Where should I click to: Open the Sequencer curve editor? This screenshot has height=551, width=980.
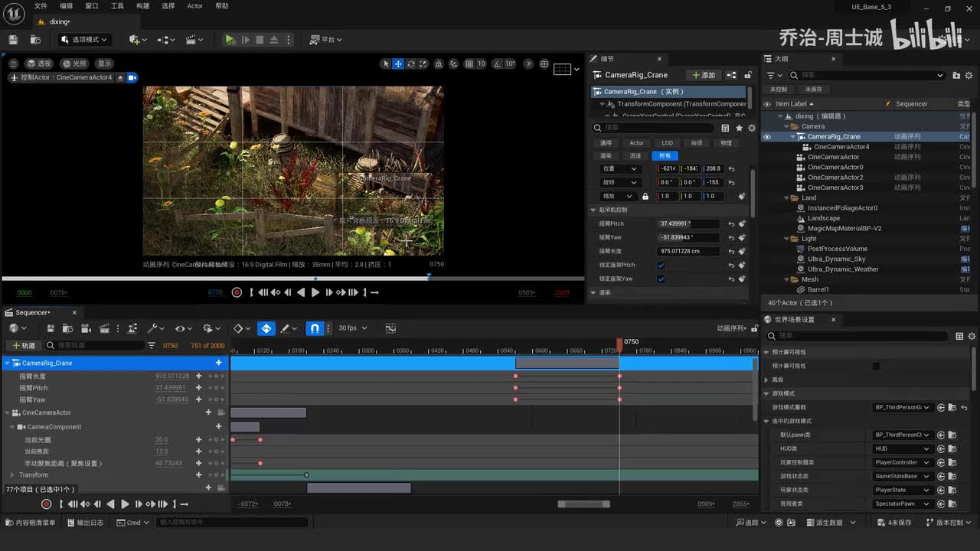pyautogui.click(x=390, y=328)
